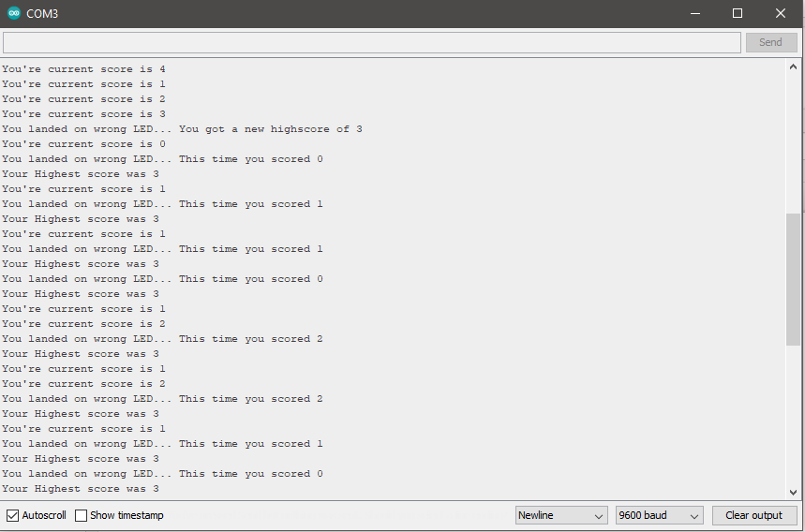The image size is (805, 532).
Task: Click the line "You're current score is 4"
Action: click(x=83, y=68)
